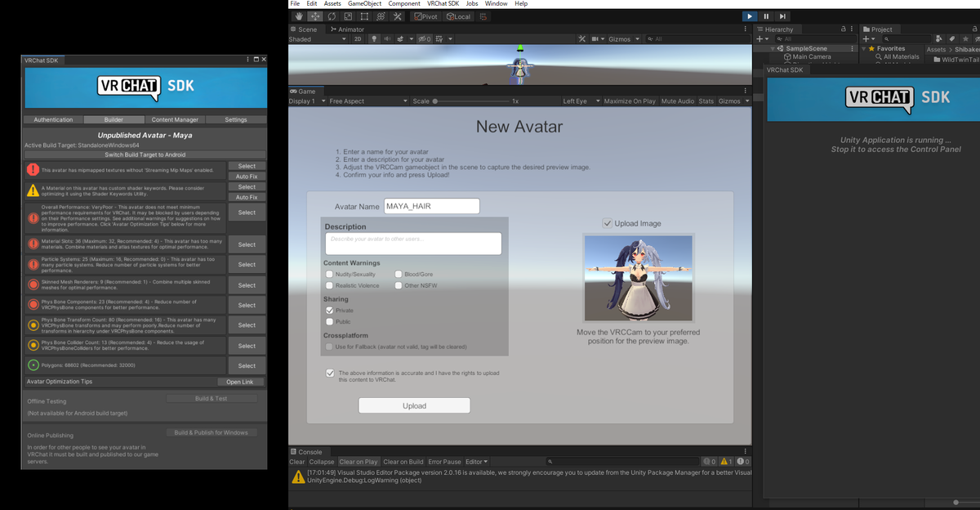Open Game view kebab menu
Viewport: 980px width, 510px height.
click(x=745, y=91)
